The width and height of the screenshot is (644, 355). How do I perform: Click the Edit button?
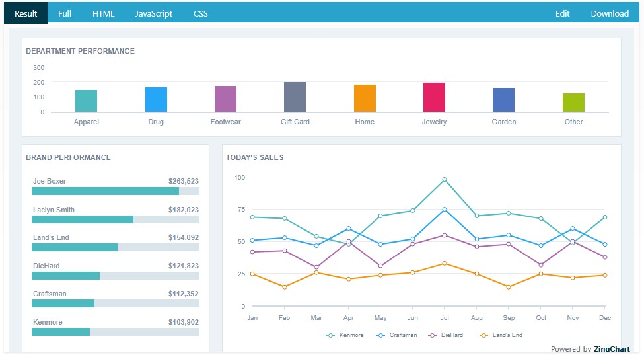click(x=562, y=13)
